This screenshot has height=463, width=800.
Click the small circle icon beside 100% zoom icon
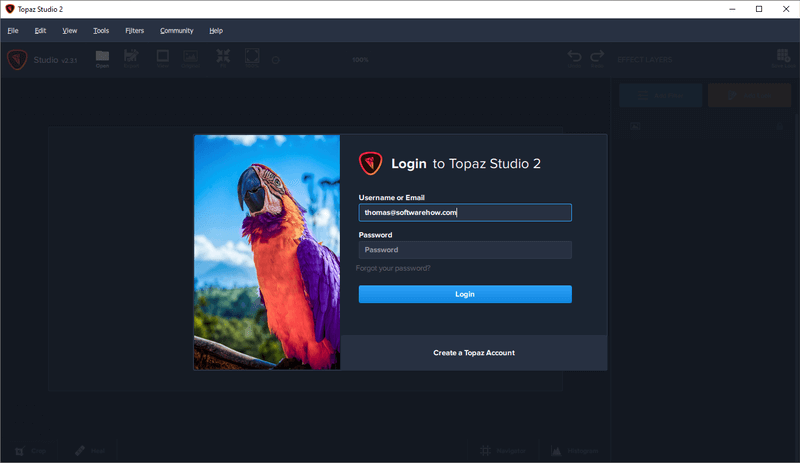tap(276, 60)
